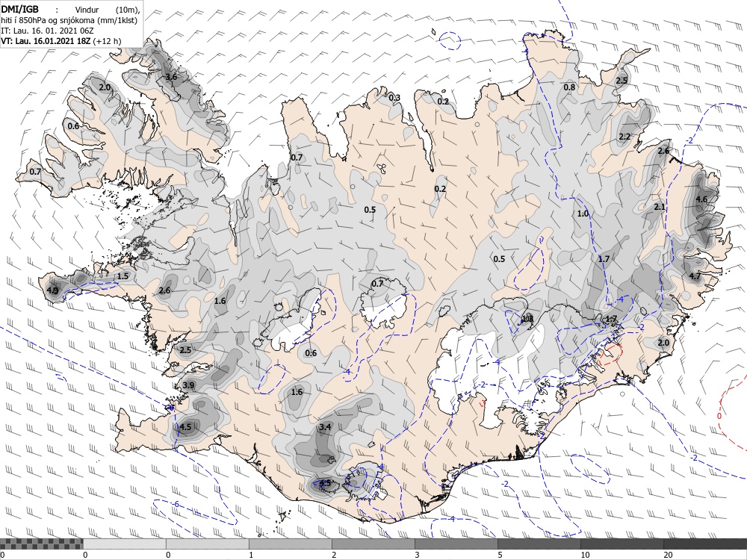The image size is (747, 560).
Task: Click the 4.9 value at Snæfellsnes tip
Action: coord(52,290)
